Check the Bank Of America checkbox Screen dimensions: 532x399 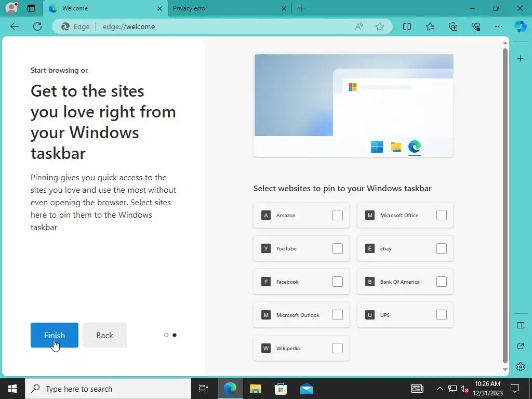click(x=442, y=282)
